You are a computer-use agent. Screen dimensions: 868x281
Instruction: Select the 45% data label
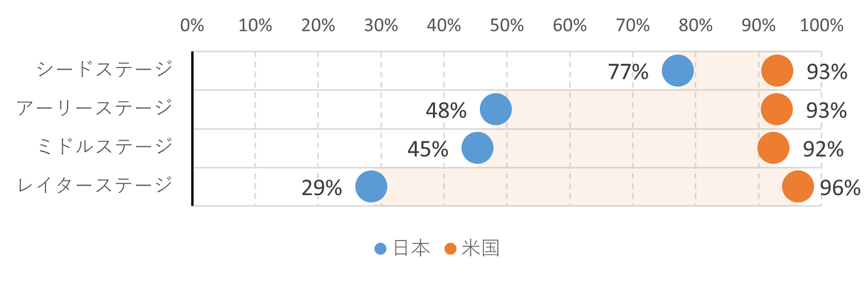click(428, 149)
